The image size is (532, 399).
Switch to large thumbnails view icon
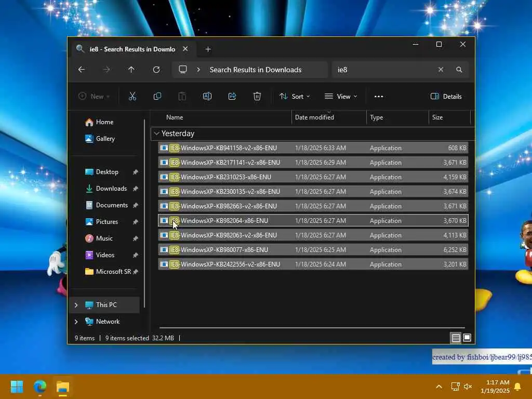click(x=467, y=338)
